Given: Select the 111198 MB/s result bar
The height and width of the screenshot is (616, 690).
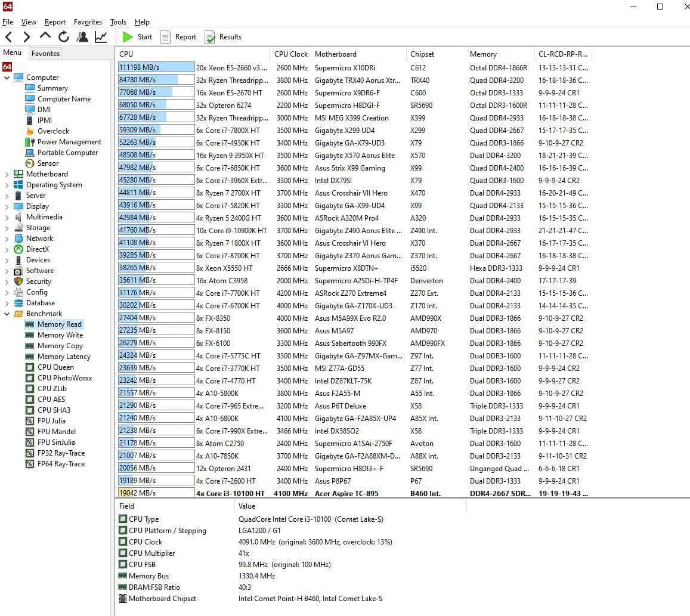Looking at the screenshot, I should [156, 67].
